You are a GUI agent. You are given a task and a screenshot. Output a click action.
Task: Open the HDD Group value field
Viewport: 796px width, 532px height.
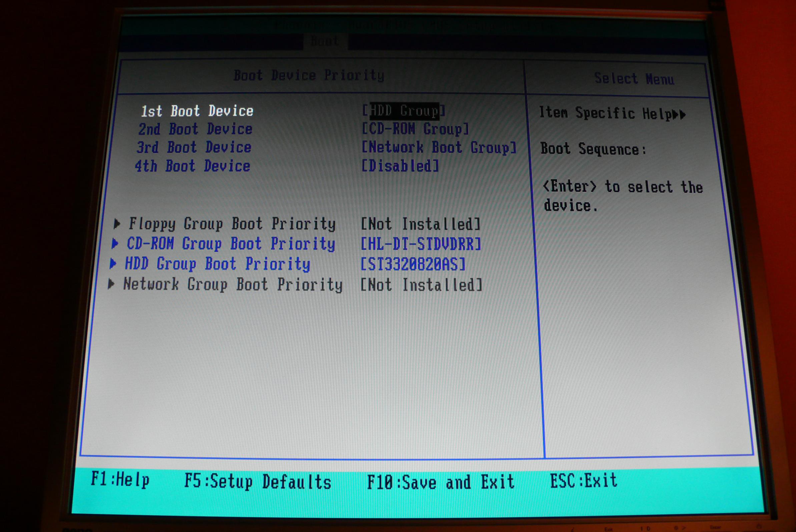pos(404,111)
